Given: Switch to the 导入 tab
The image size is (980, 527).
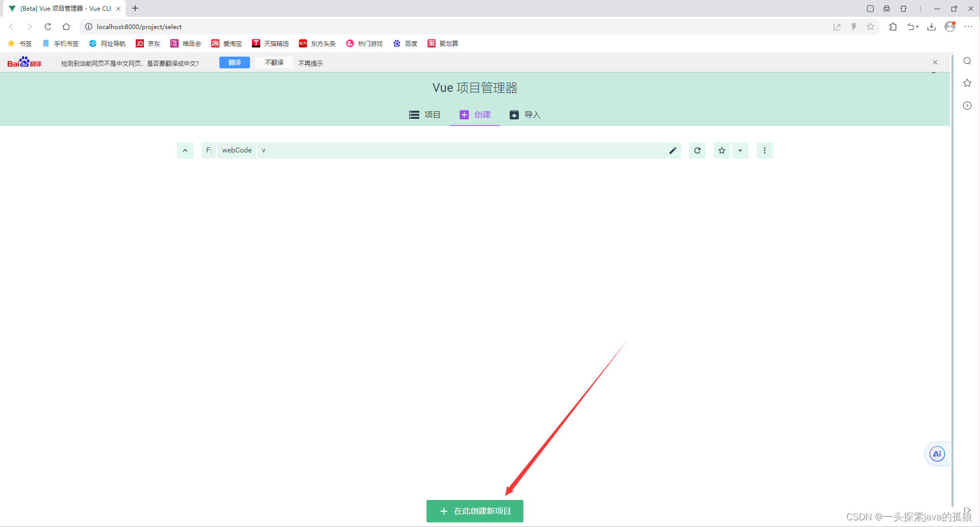Looking at the screenshot, I should 525,115.
